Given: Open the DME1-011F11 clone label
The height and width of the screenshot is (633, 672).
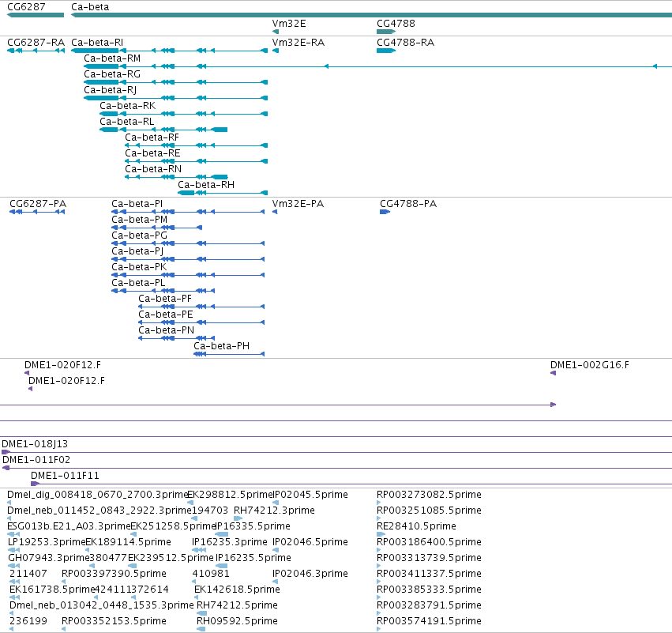Looking at the screenshot, I should tap(65, 476).
